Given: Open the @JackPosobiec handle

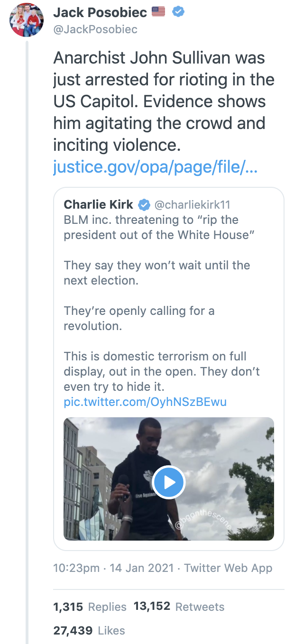Looking at the screenshot, I should 95,29.
